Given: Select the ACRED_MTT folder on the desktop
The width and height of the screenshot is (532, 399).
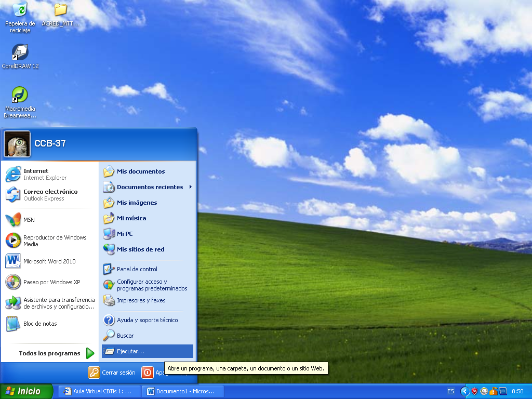Looking at the screenshot, I should [60, 14].
